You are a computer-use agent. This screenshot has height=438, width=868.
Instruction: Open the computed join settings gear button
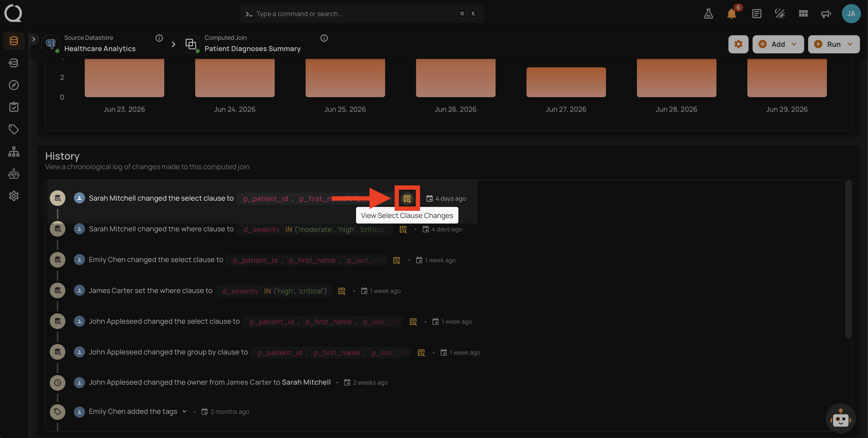[x=738, y=44]
